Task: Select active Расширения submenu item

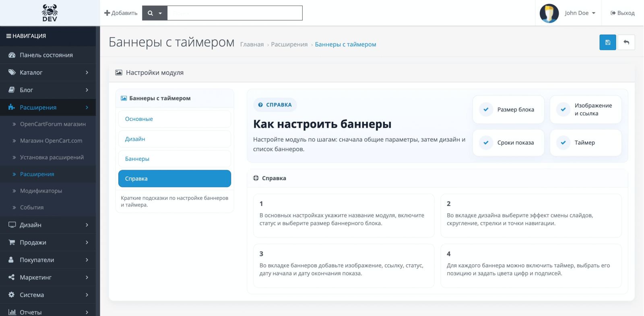Action: (x=37, y=174)
